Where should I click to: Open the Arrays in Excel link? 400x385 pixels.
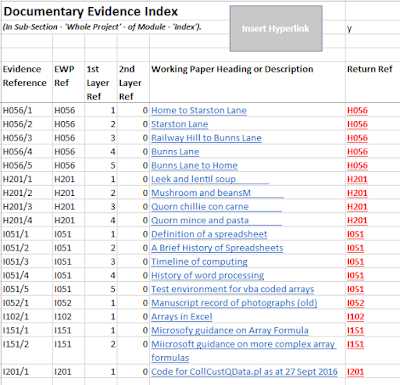[x=182, y=317]
